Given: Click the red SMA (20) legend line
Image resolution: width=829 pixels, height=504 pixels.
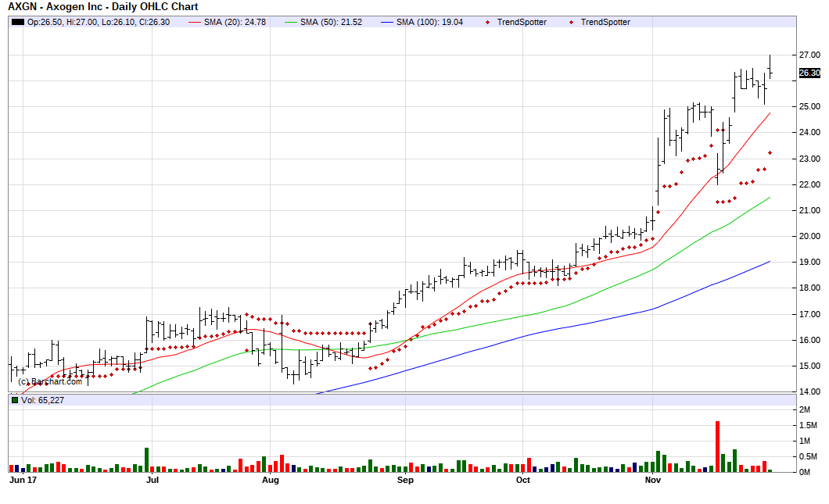Looking at the screenshot, I should click(x=195, y=22).
